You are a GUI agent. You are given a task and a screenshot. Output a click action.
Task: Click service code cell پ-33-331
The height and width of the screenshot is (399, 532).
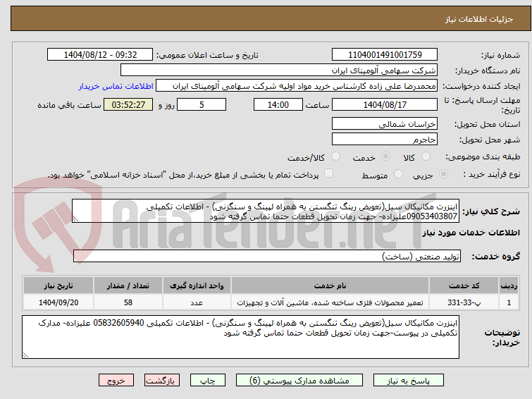(464, 302)
